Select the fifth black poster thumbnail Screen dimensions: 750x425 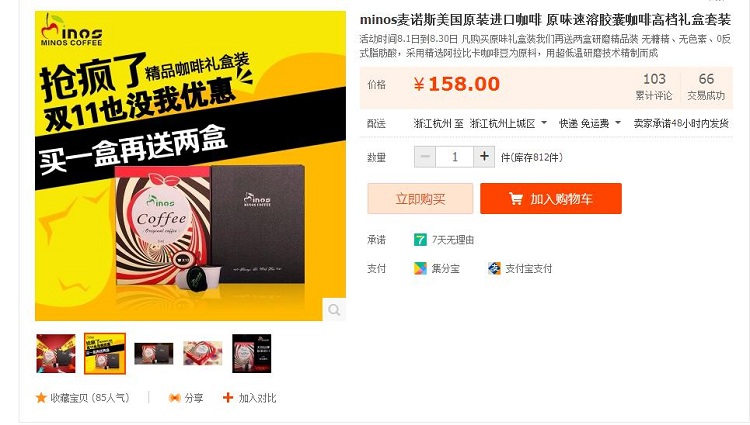tap(252, 353)
